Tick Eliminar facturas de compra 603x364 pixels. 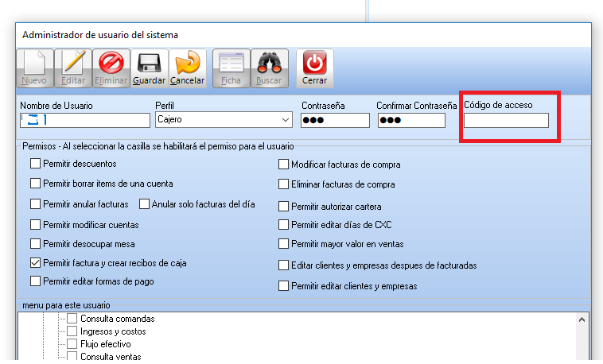click(283, 184)
